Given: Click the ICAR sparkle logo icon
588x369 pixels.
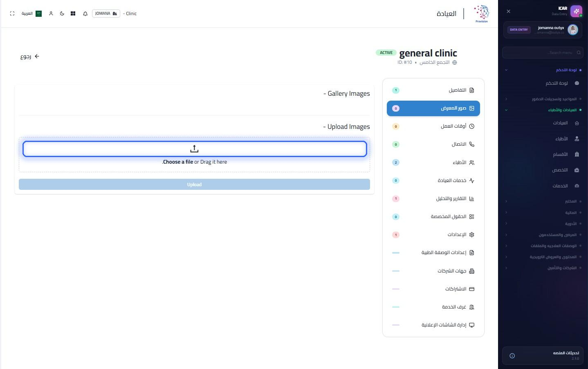Looking at the screenshot, I should (576, 11).
